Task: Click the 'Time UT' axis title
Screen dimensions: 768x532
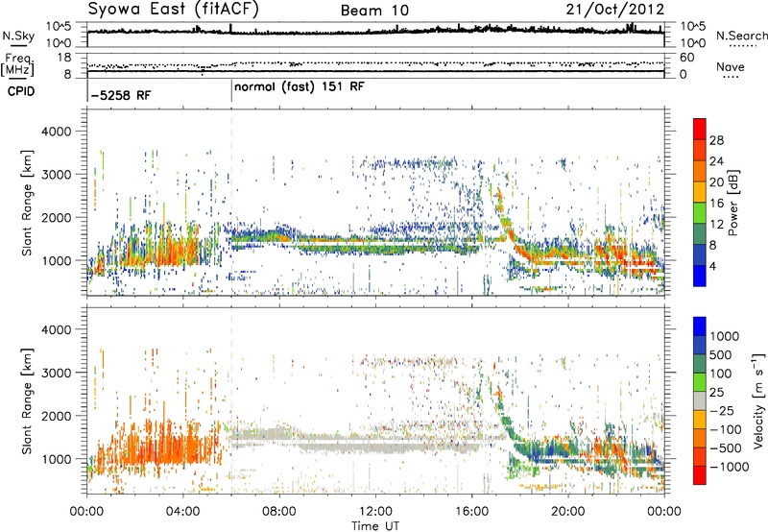Action: 375,526
